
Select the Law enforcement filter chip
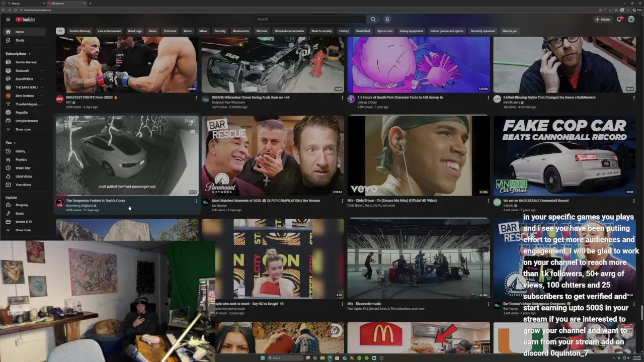pyautogui.click(x=109, y=31)
